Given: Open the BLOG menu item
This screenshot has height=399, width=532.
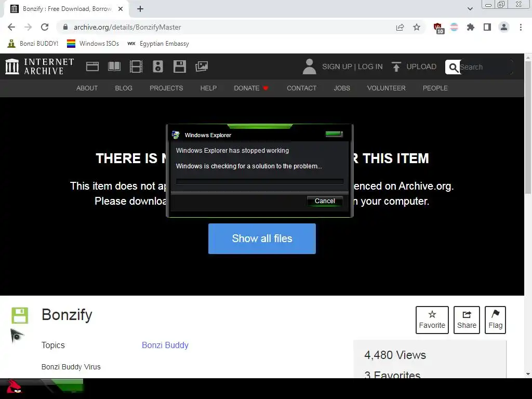Looking at the screenshot, I should tap(124, 88).
